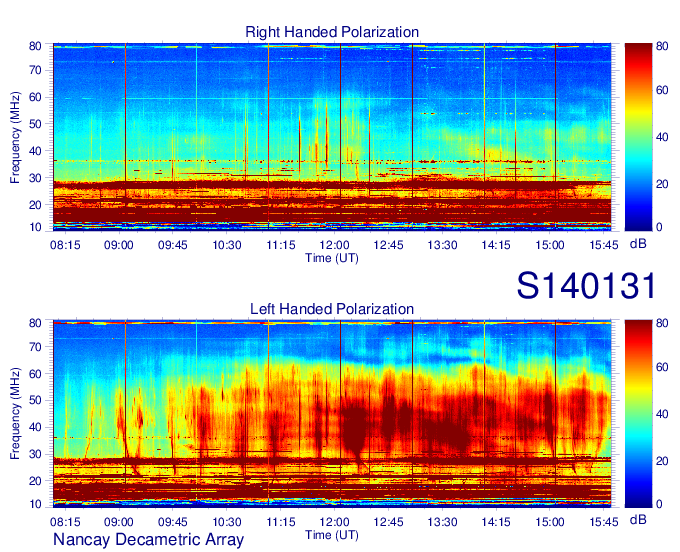Click the 'Nancay Decametric Array' caption
Viewport: 680px width, 552px height.
pyautogui.click(x=148, y=540)
